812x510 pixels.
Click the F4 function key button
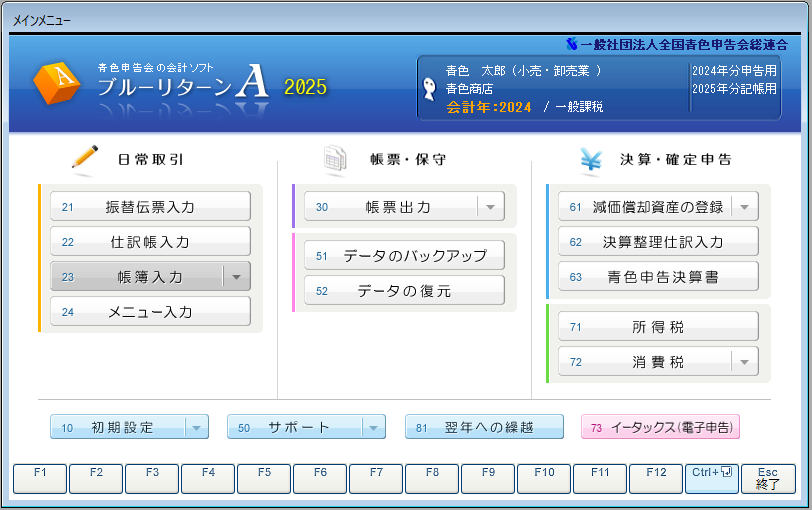208,478
